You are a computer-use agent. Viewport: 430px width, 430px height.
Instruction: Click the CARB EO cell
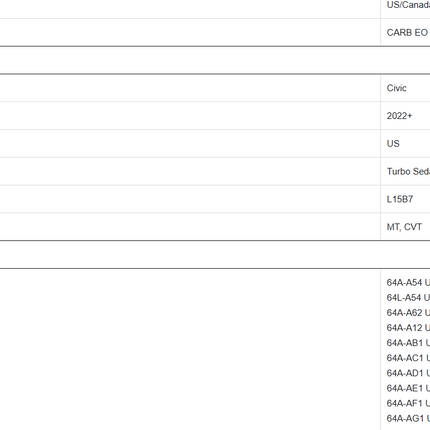[x=405, y=33]
